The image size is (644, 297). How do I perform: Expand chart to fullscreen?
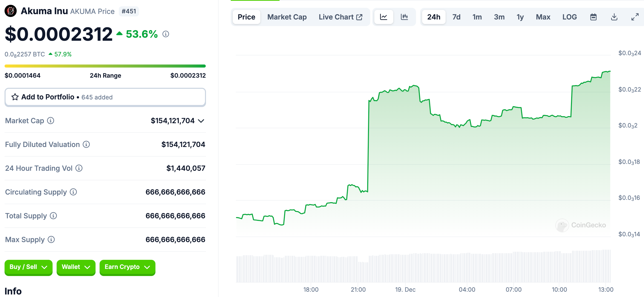pyautogui.click(x=635, y=17)
